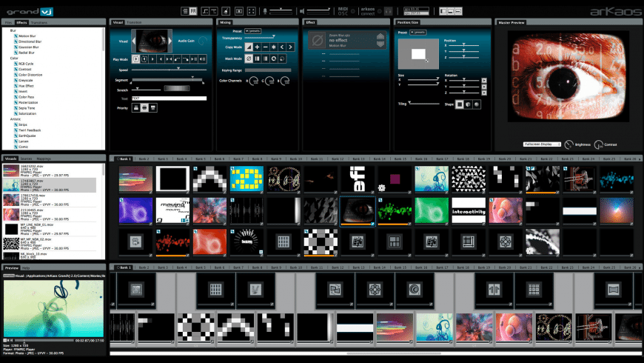Screen dimensions: 644x363
Task: Select the interactivity visual thumbnail
Action: 469,211
